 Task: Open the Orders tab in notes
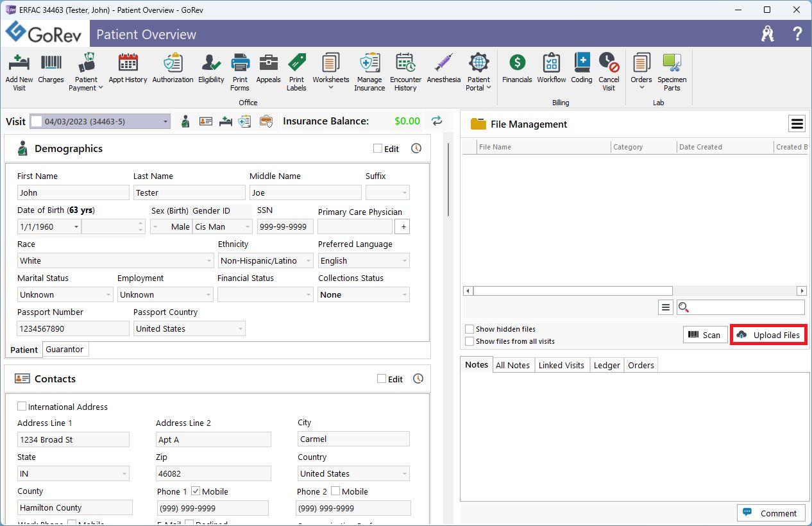[x=641, y=365]
